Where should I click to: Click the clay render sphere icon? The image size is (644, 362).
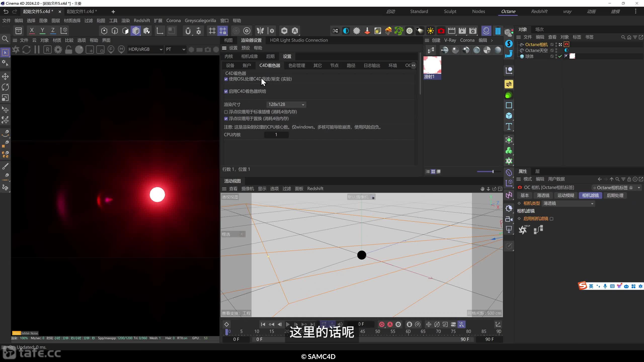click(x=79, y=50)
